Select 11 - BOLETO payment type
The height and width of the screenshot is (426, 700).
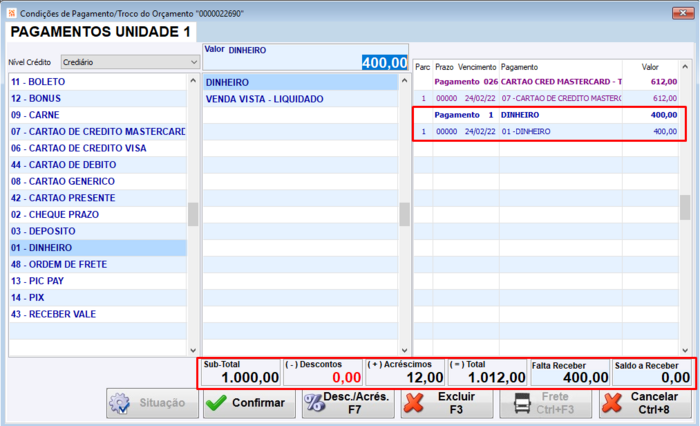tap(98, 82)
